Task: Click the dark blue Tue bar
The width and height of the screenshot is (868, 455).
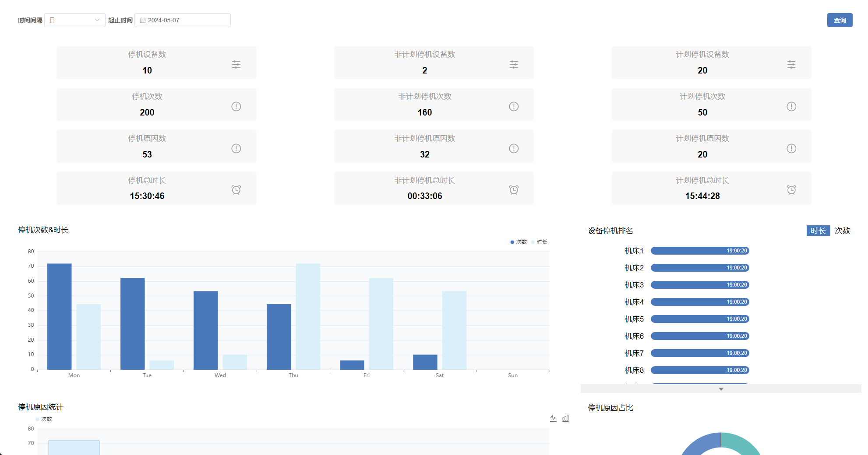Action: (133, 324)
